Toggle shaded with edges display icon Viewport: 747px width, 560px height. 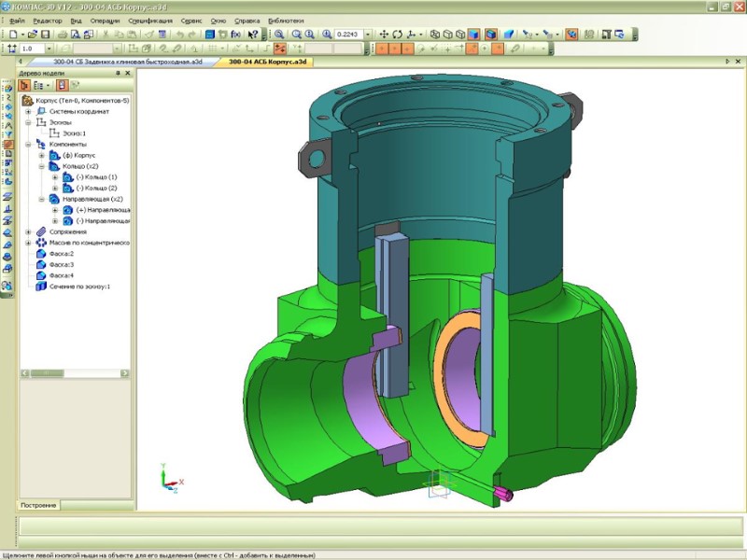pos(491,35)
